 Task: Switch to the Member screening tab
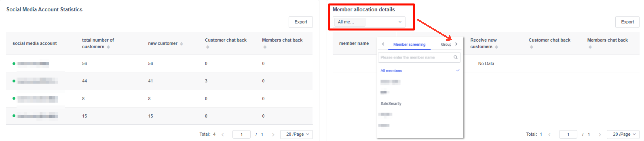(409, 44)
